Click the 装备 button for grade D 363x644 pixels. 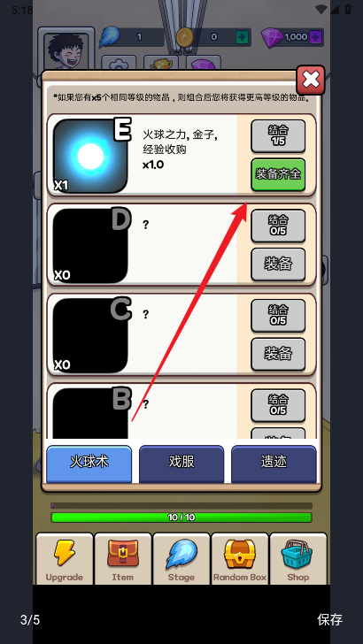coord(278,264)
